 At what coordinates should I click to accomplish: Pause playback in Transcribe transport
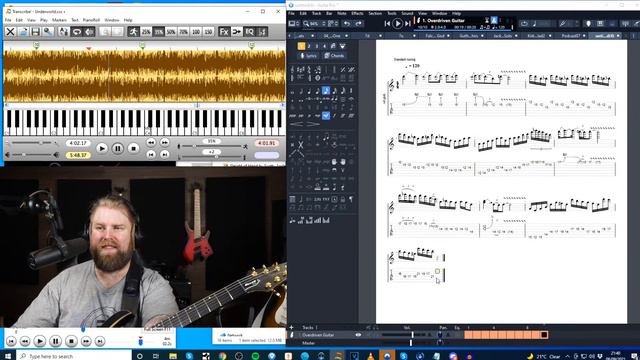click(x=118, y=149)
